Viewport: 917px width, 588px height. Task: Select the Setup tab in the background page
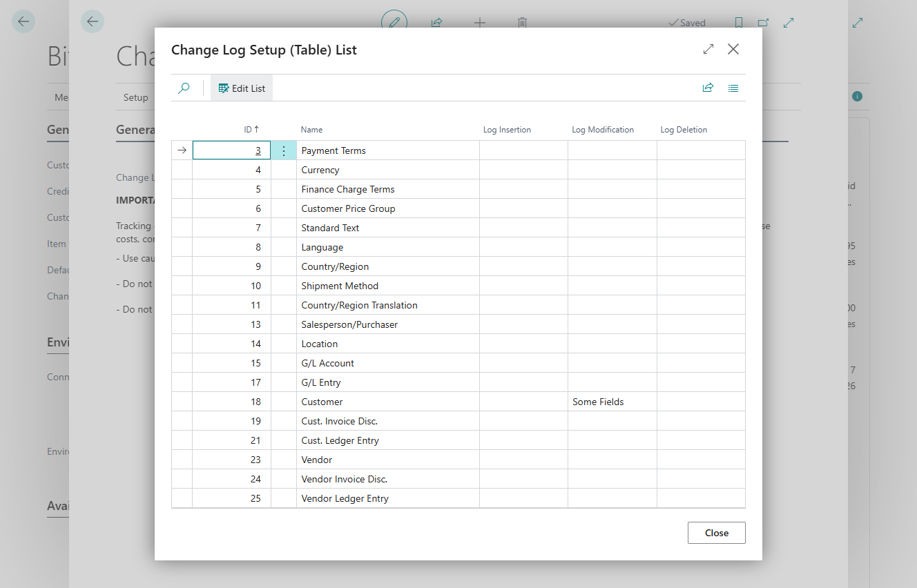tap(136, 97)
